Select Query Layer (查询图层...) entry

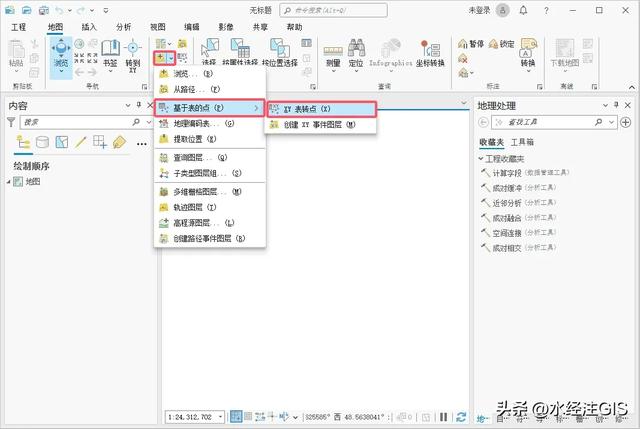pos(210,158)
